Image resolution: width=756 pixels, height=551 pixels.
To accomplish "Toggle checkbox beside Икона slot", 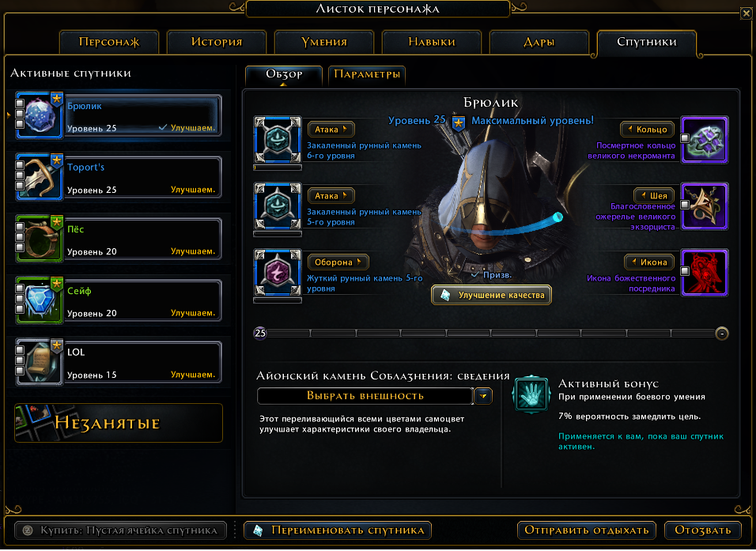I will [685, 271].
